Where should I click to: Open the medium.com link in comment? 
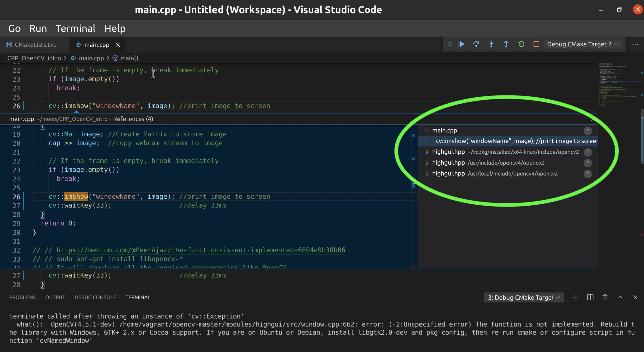pyautogui.click(x=201, y=250)
